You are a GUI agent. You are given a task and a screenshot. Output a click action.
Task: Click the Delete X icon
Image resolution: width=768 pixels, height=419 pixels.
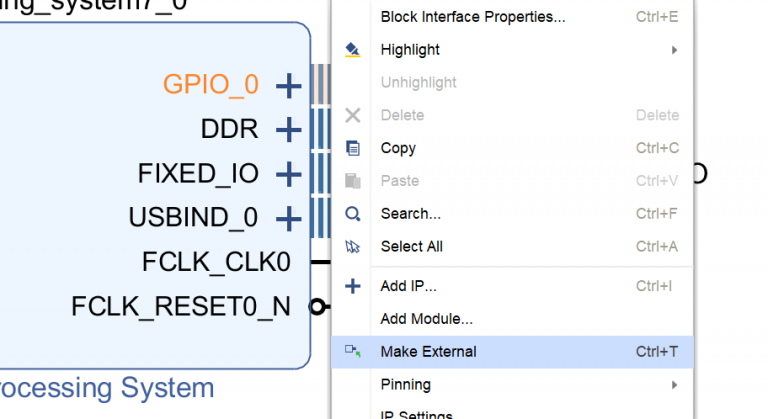[x=352, y=115]
